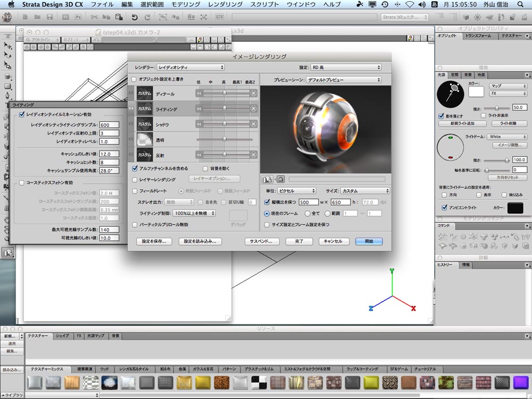Switch to the シェイプ resource tab
This screenshot has height=399, width=532.
tap(62, 336)
